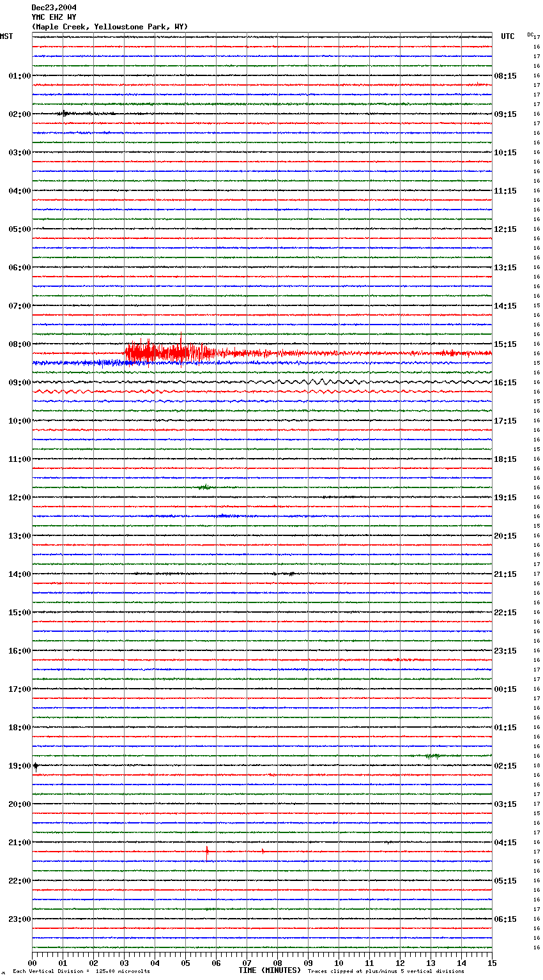Click the "03:00" MST time label
543x980 pixels.
[20, 153]
